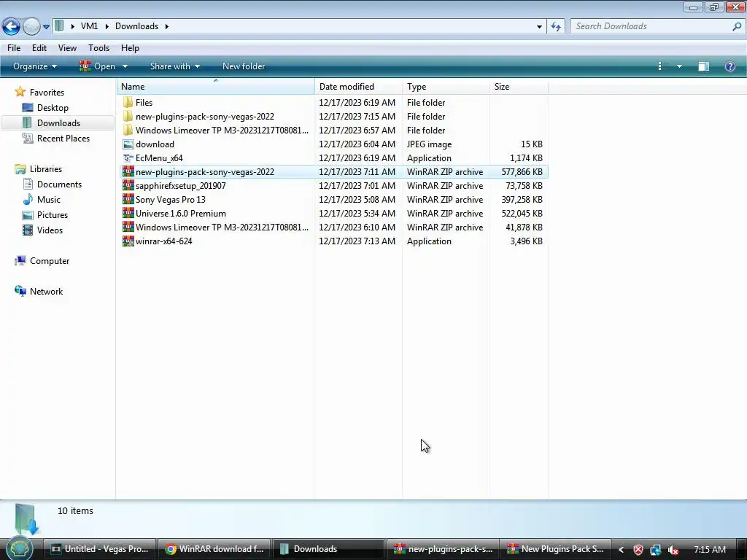Click the security alert tray icon
This screenshot has width=747, height=560.
(638, 550)
